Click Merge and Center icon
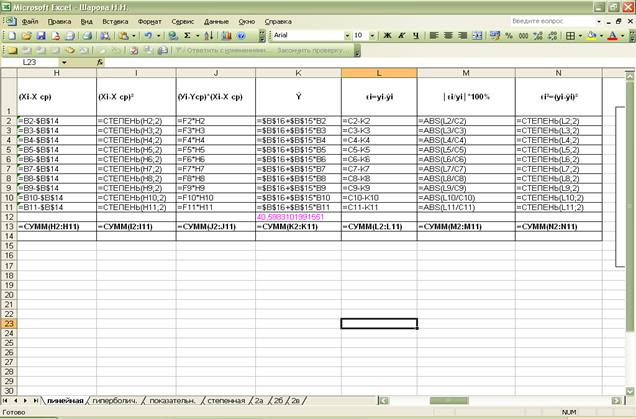The width and height of the screenshot is (636, 419). [477, 36]
